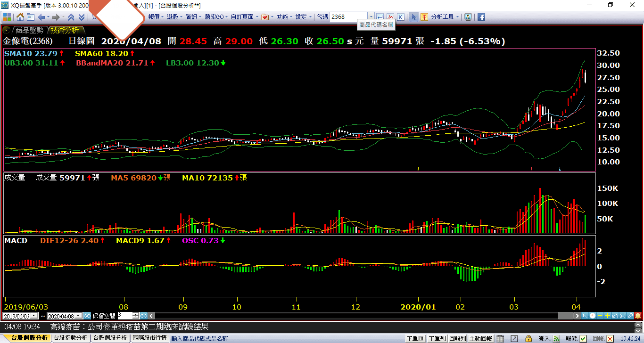Click the 主動回報 button
This screenshot has width=644, height=343.
click(x=480, y=338)
